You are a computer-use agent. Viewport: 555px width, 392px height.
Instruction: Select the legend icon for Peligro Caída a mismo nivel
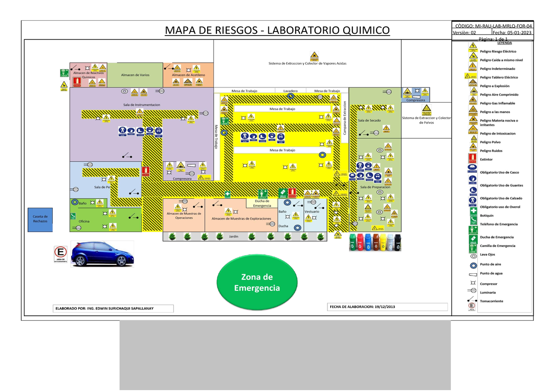click(473, 57)
